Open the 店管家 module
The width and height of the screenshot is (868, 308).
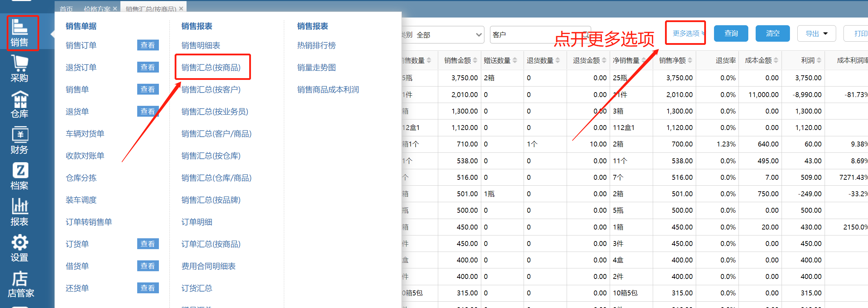click(x=20, y=285)
